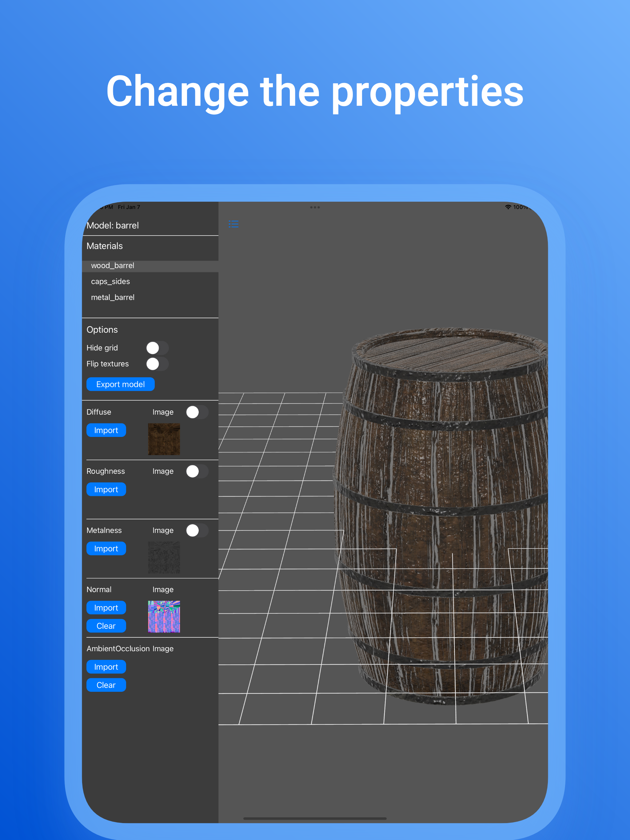This screenshot has height=840, width=630.
Task: Click the Export model button
Action: click(x=121, y=384)
